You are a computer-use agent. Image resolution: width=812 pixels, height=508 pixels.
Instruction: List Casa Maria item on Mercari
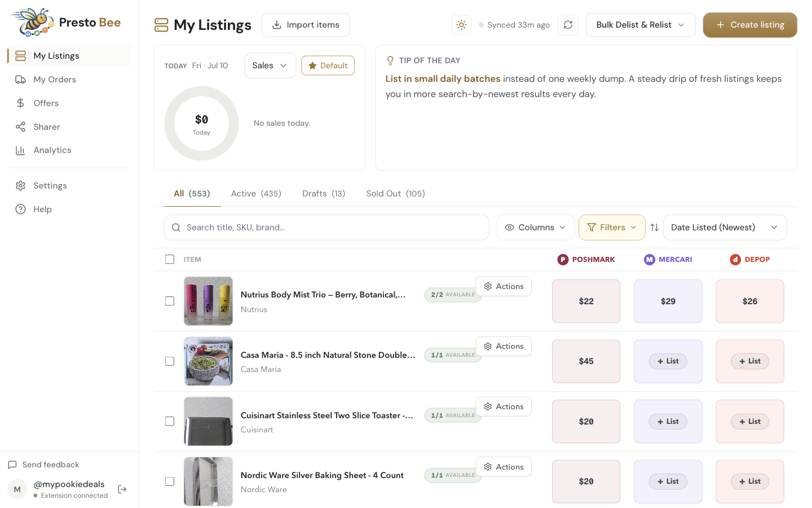pyautogui.click(x=668, y=361)
